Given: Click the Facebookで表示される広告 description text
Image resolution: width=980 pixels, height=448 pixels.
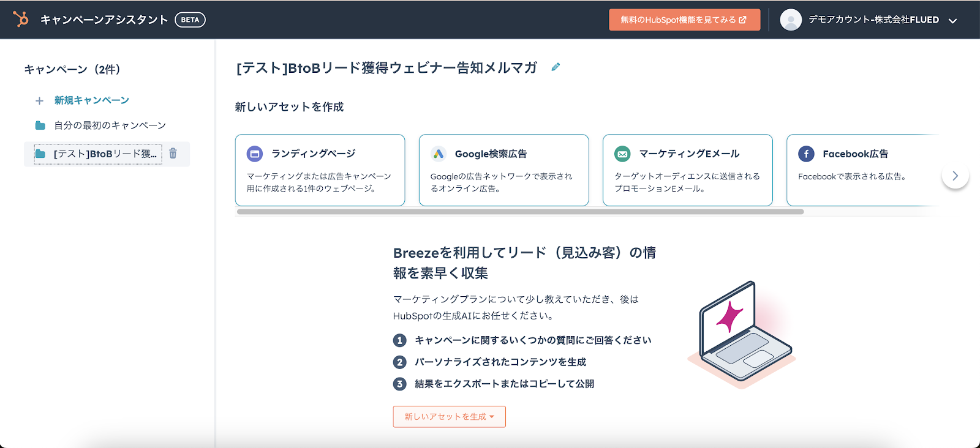Looking at the screenshot, I should [852, 176].
